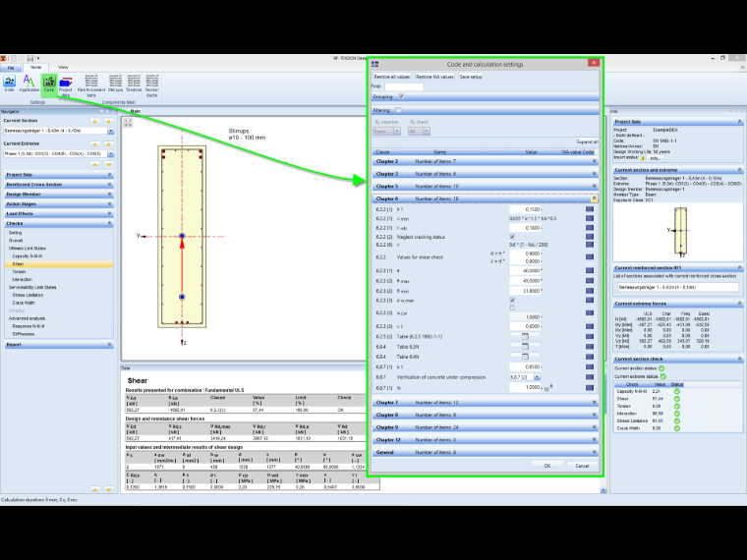Expand Chapter 9 group
Screen dimensions: 747x560
594,427
